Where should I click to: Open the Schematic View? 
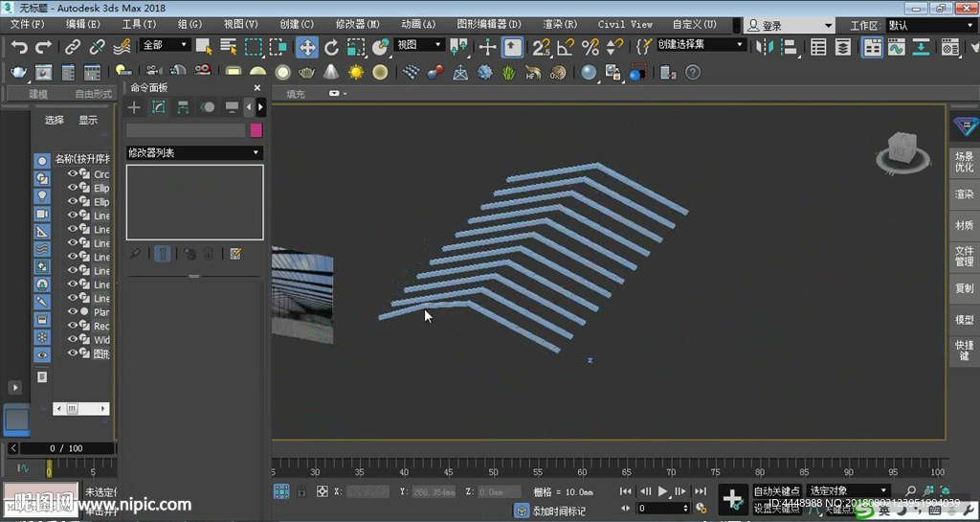point(921,47)
